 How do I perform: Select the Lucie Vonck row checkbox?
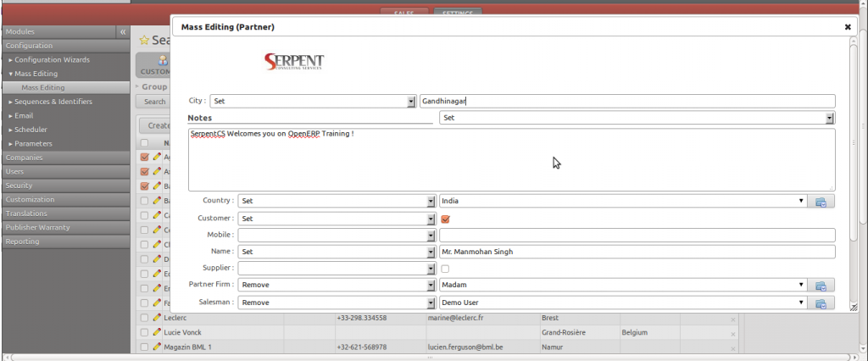(144, 332)
